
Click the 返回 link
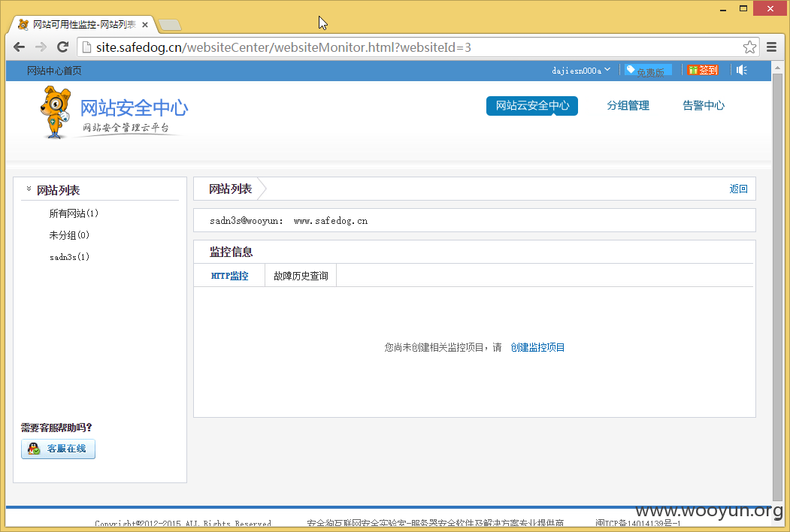click(x=738, y=189)
